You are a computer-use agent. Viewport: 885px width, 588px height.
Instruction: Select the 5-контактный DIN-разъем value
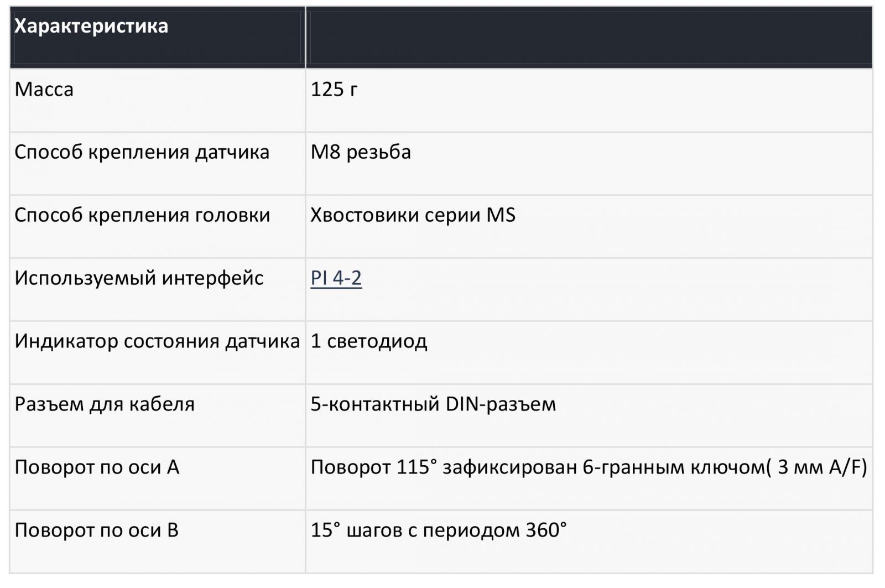click(433, 404)
